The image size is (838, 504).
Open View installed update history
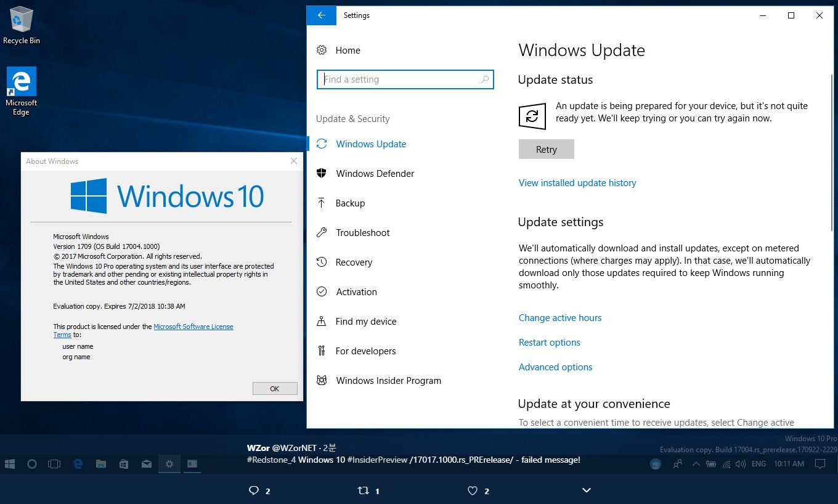pos(577,183)
